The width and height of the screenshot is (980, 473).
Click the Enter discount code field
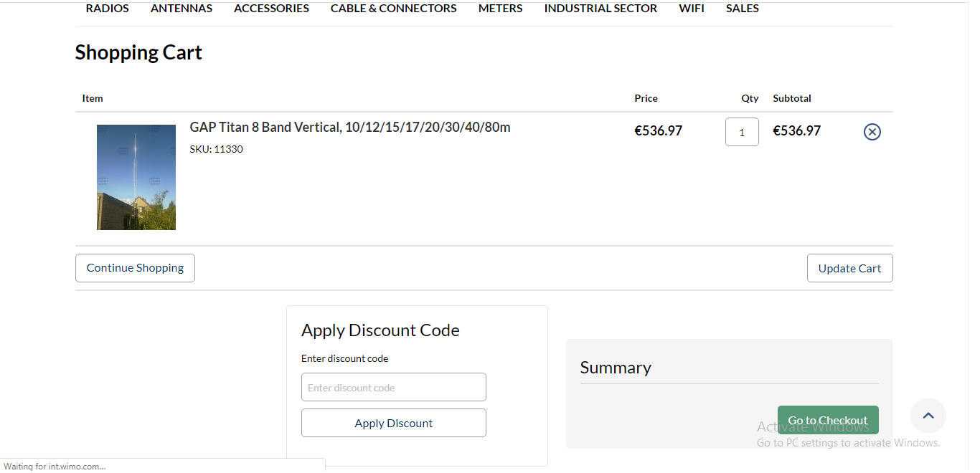[394, 387]
